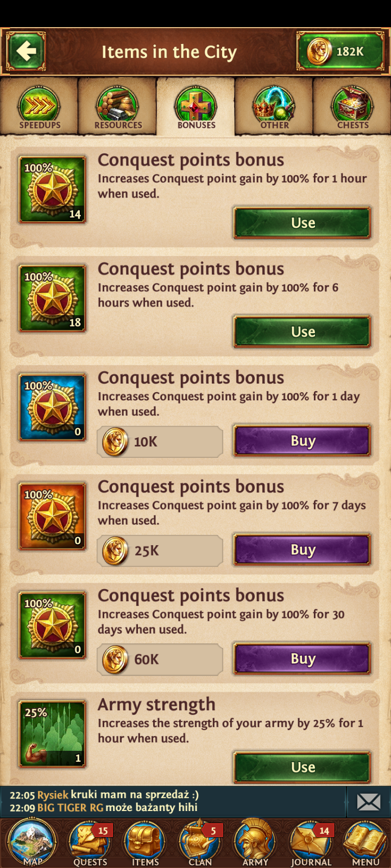Go back using the arrow button
The height and width of the screenshot is (868, 391).
[26, 52]
